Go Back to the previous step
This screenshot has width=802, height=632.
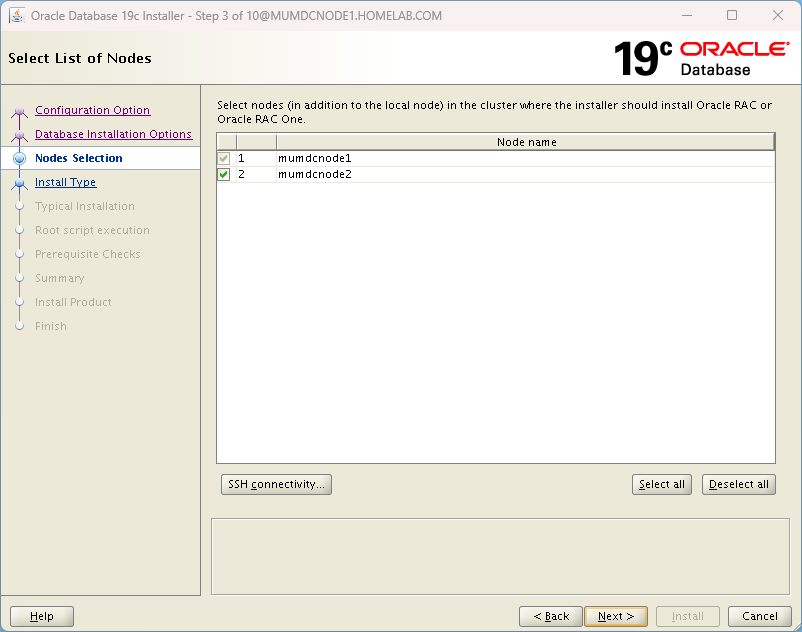tap(550, 617)
